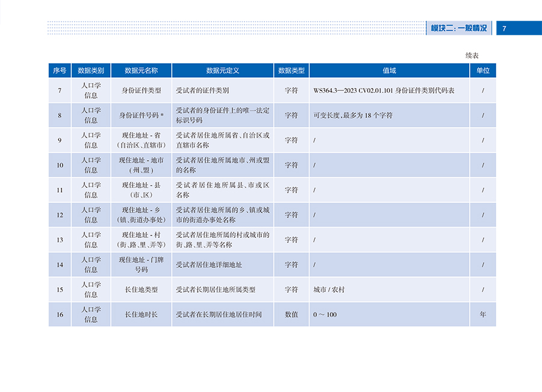
Task: Select the 数据元定义 column header
Action: [223, 70]
